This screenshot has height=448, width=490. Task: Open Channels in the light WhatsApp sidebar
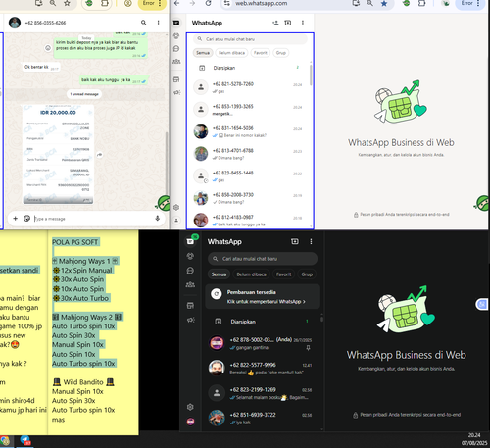tap(176, 48)
